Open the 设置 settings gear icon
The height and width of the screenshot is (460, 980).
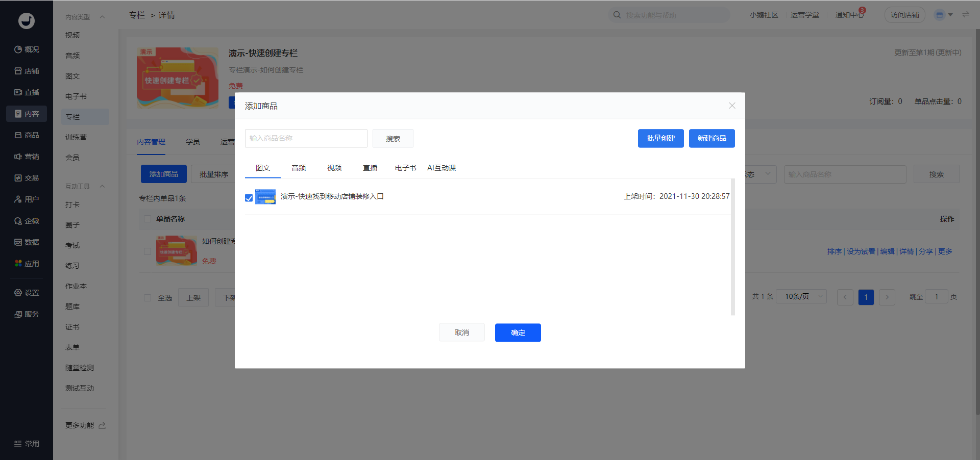click(18, 293)
